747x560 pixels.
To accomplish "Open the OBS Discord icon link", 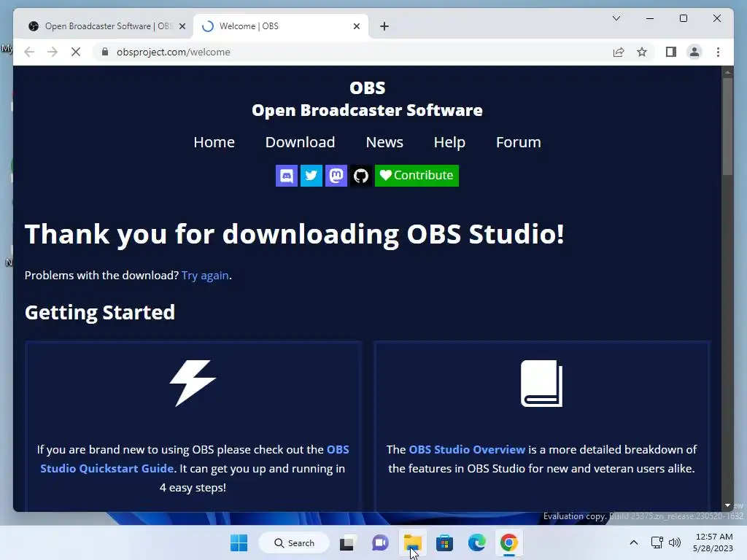I will 286,176.
